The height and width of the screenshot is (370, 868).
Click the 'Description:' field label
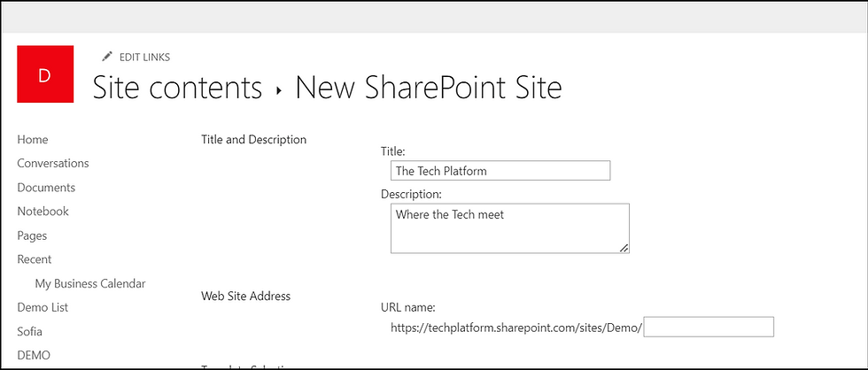click(411, 194)
